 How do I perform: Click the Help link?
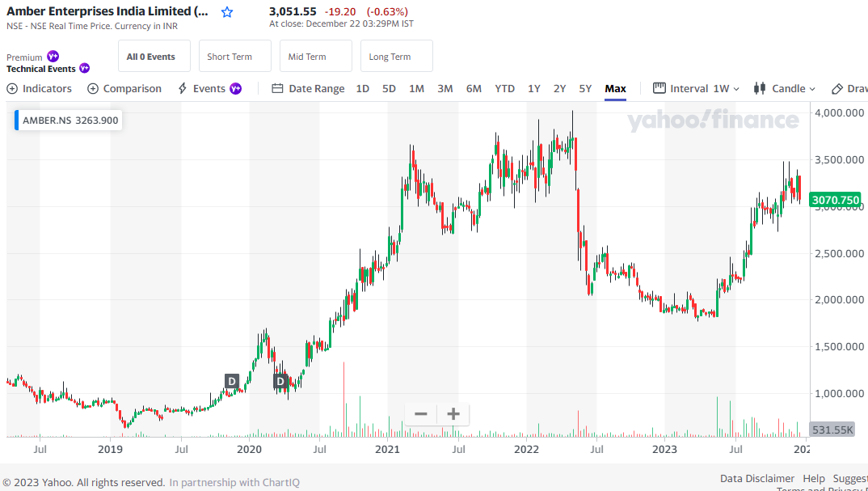click(x=814, y=478)
